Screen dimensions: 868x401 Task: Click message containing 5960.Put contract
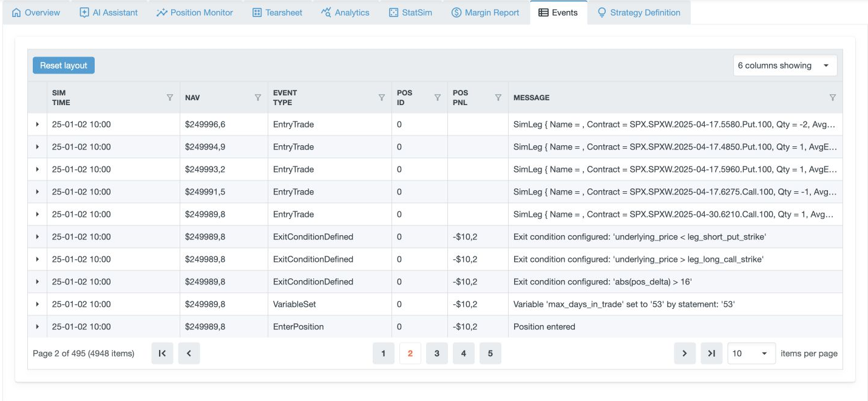point(676,170)
